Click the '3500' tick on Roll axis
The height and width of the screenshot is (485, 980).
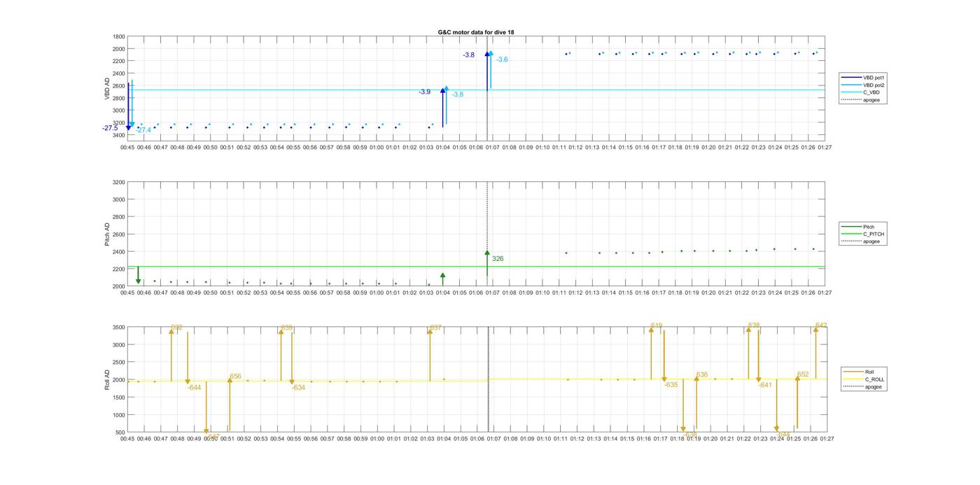[119, 328]
